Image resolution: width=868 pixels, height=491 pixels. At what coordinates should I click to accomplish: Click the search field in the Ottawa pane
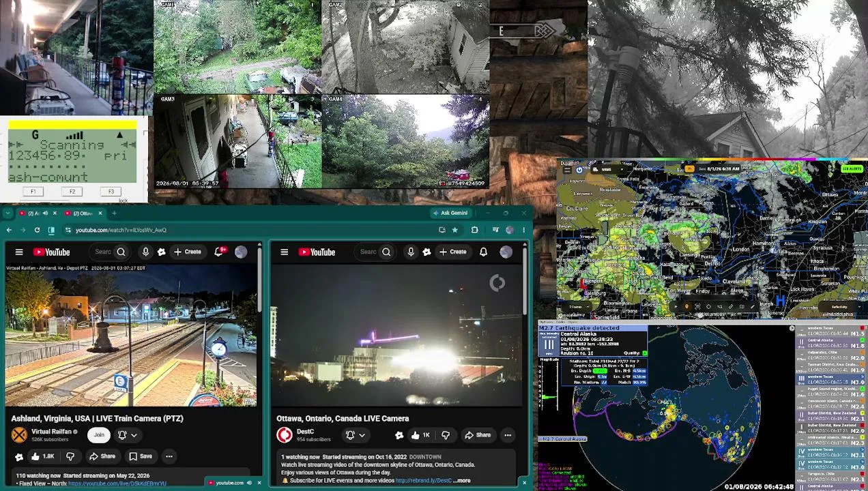[369, 252]
